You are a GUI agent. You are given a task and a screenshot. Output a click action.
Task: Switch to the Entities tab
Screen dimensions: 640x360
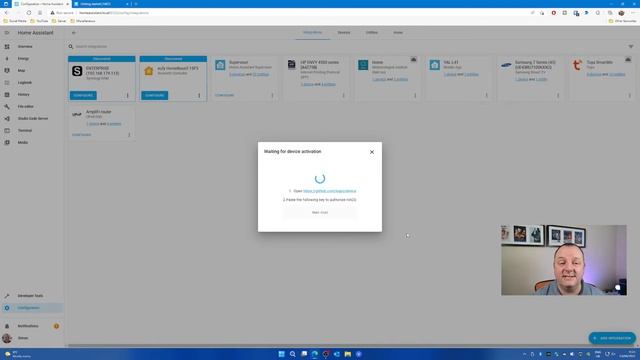click(x=371, y=33)
